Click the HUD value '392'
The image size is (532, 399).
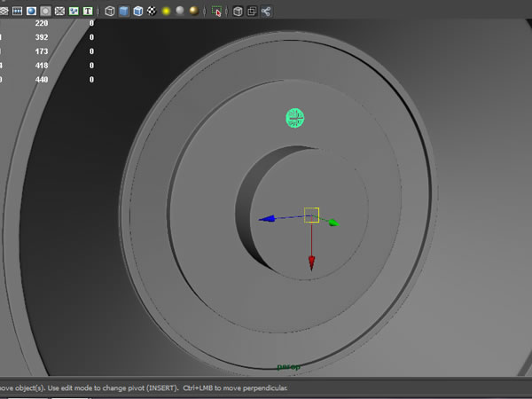coord(42,37)
